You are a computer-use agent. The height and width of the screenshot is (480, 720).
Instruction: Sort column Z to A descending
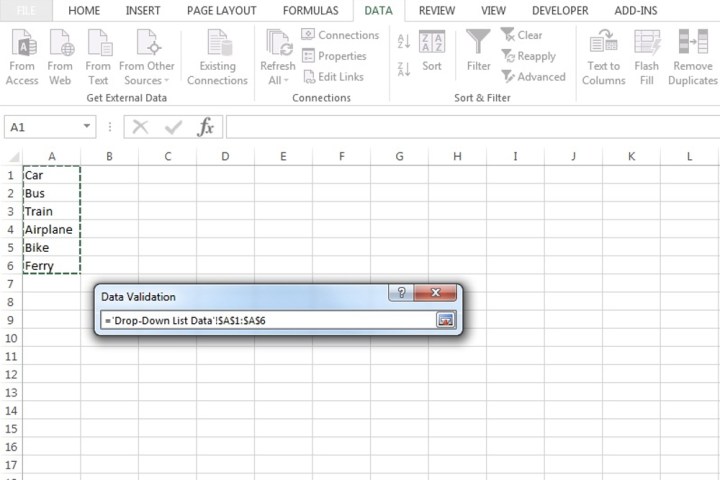click(404, 69)
